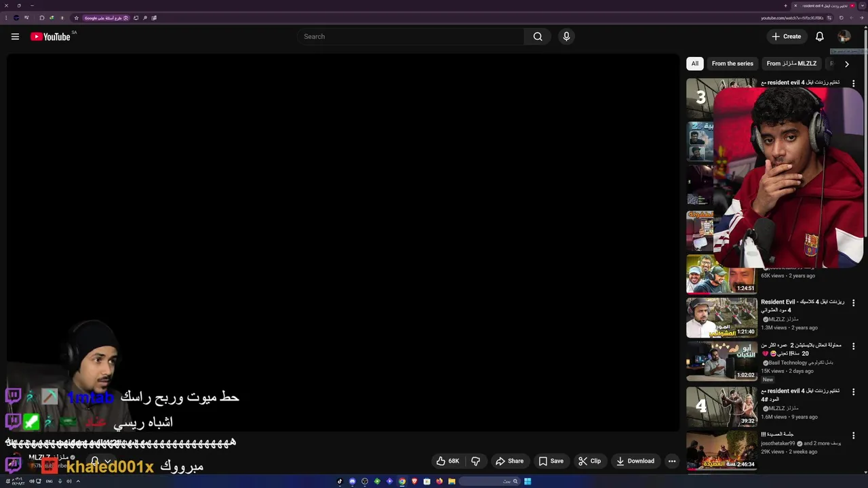Dislike the video
This screenshot has width=868, height=488.
(475, 461)
